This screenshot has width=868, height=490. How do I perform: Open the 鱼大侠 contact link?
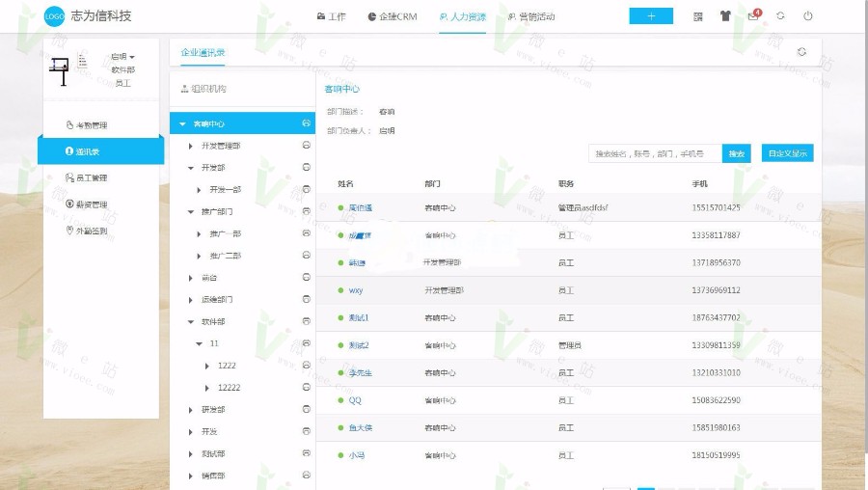(x=361, y=428)
